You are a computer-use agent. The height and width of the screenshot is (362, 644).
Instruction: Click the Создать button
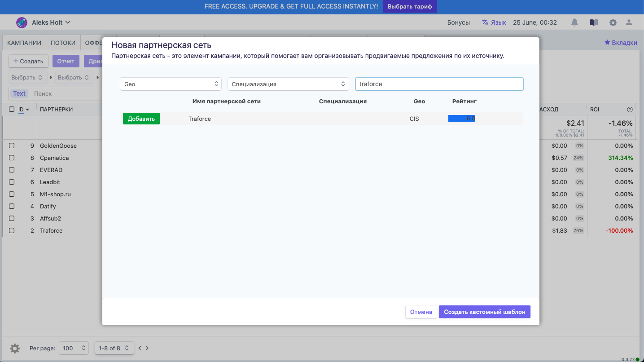(28, 61)
